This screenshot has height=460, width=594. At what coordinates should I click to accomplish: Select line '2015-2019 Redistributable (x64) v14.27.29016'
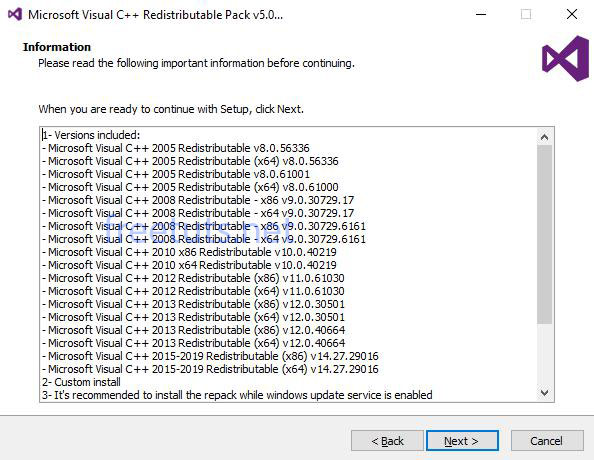click(x=210, y=369)
